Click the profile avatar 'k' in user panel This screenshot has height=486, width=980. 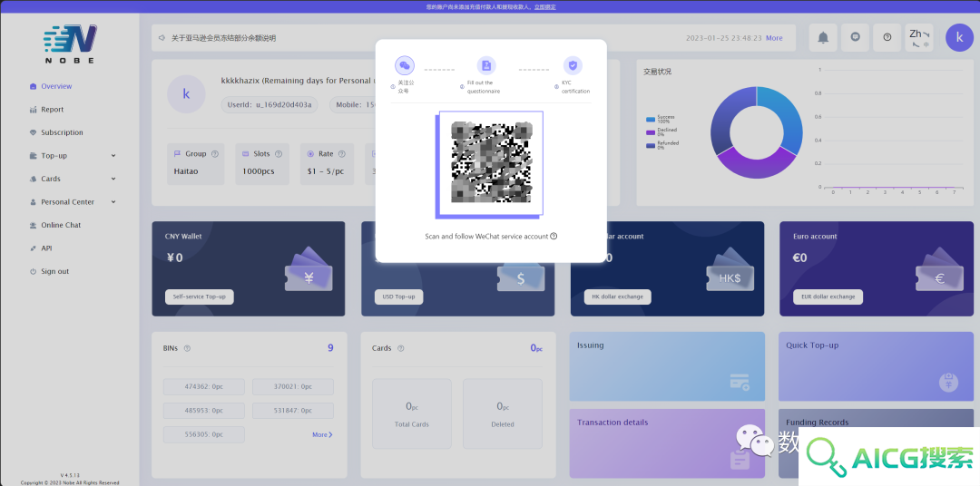pyautogui.click(x=186, y=94)
